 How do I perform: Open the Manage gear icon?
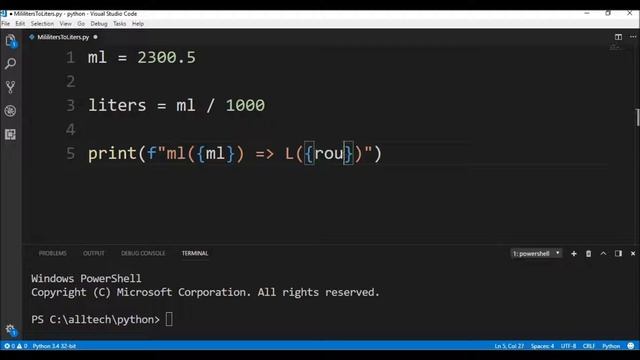[11, 330]
